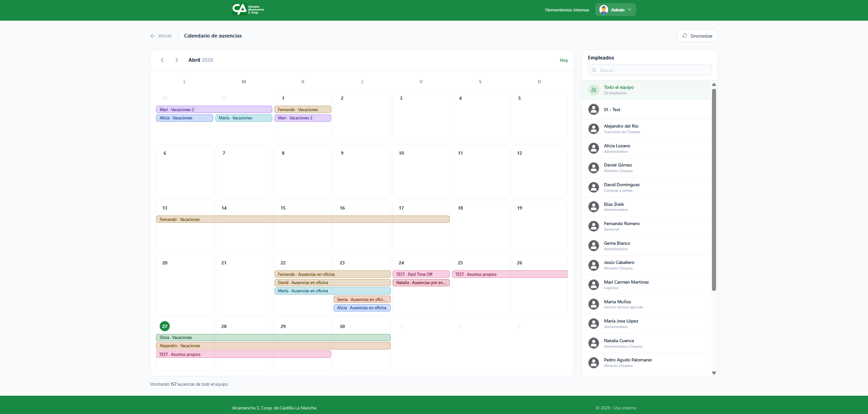
Task: Click the employee list scrollbar down arrow
Action: tap(714, 373)
